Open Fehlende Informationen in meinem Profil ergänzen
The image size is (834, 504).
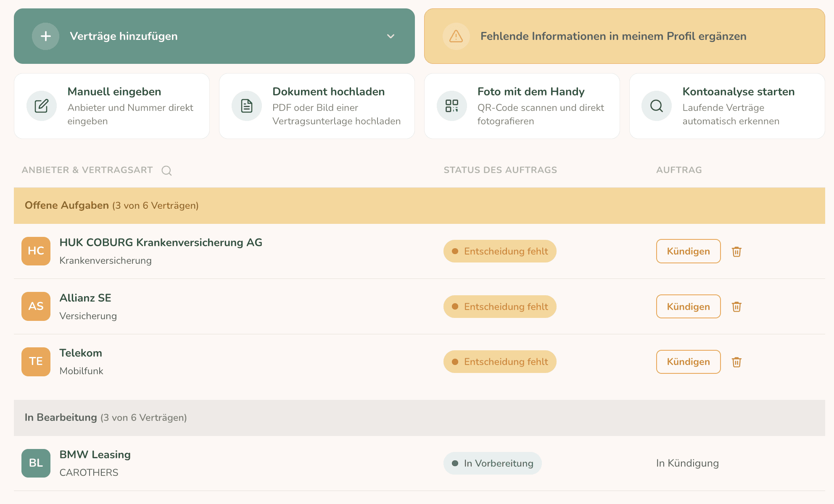tap(624, 36)
